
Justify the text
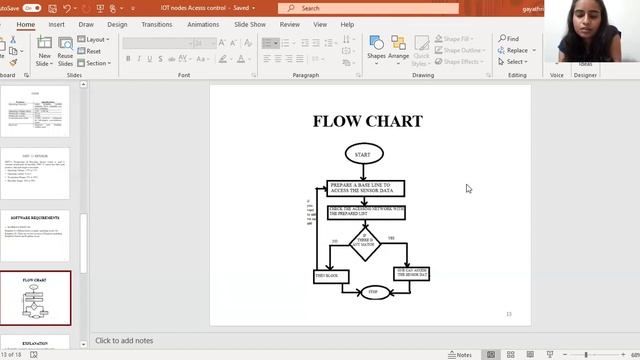[300, 59]
